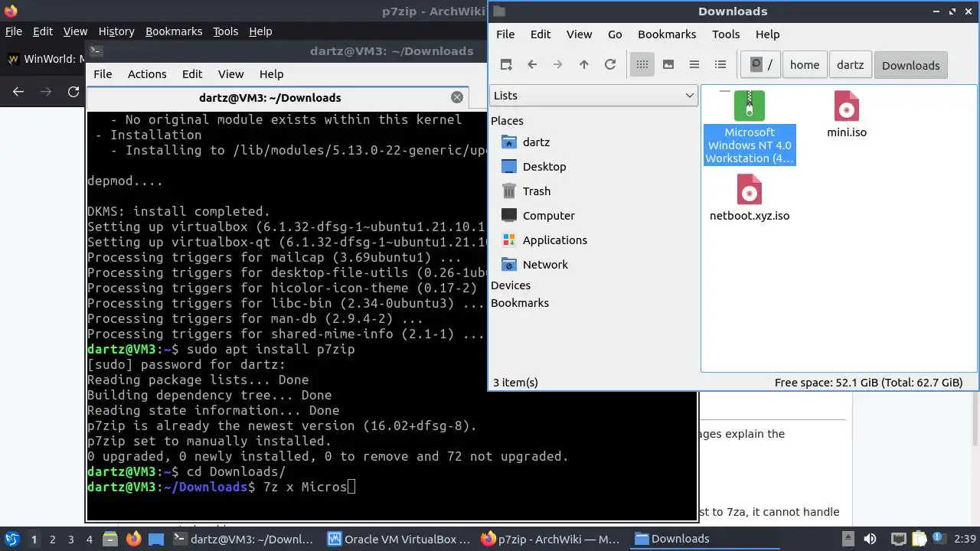980x551 pixels.
Task: Expand the Bookmarks section in sidebar
Action: point(520,303)
